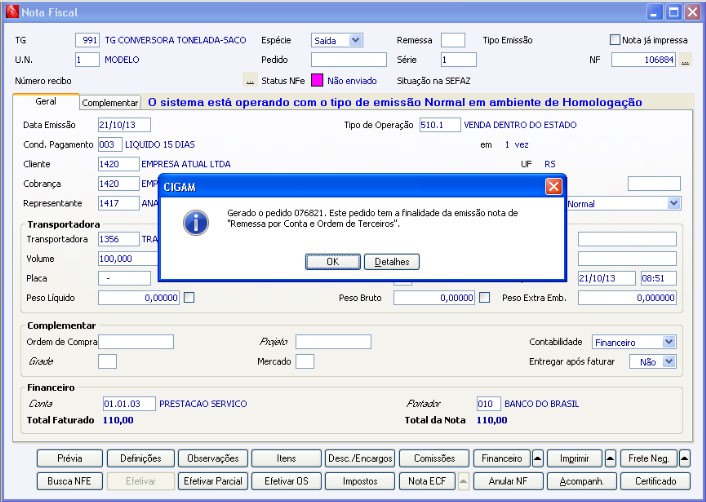Click Acompanh. button
The image size is (706, 502).
582,481
